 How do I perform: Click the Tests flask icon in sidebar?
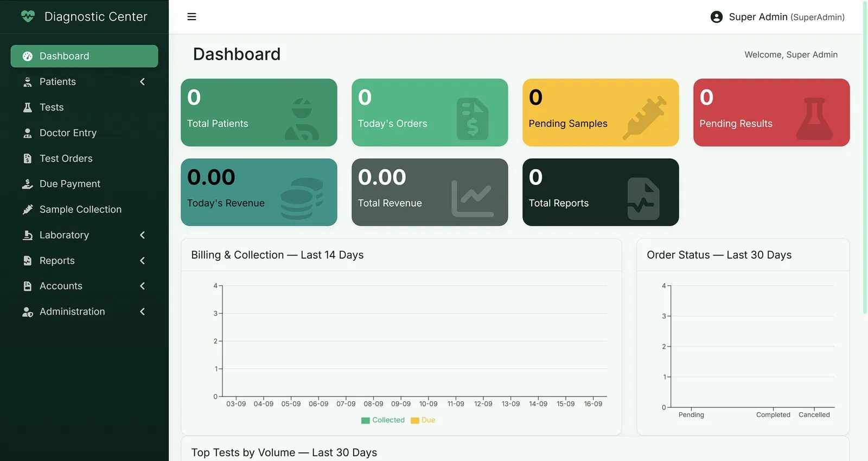point(28,107)
